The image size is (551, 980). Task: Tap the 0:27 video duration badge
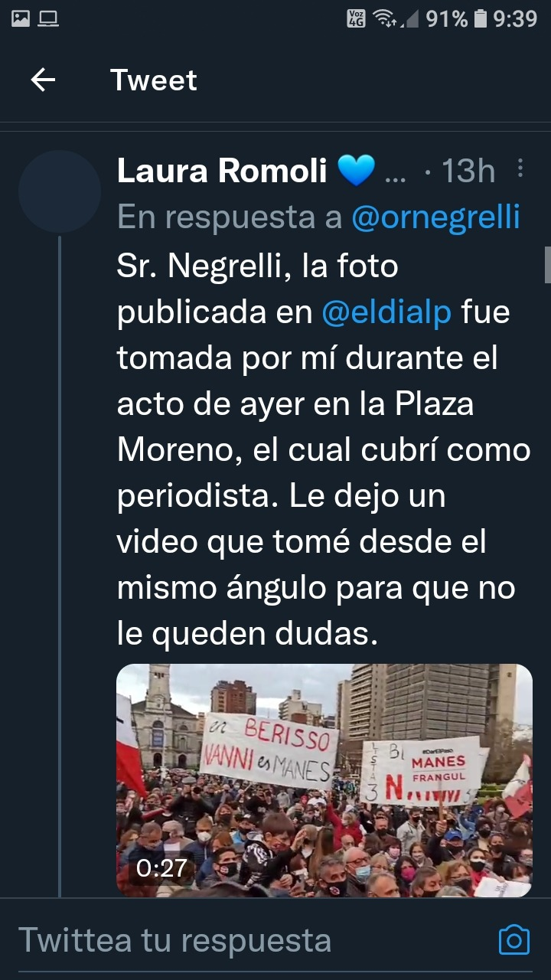pos(161,867)
